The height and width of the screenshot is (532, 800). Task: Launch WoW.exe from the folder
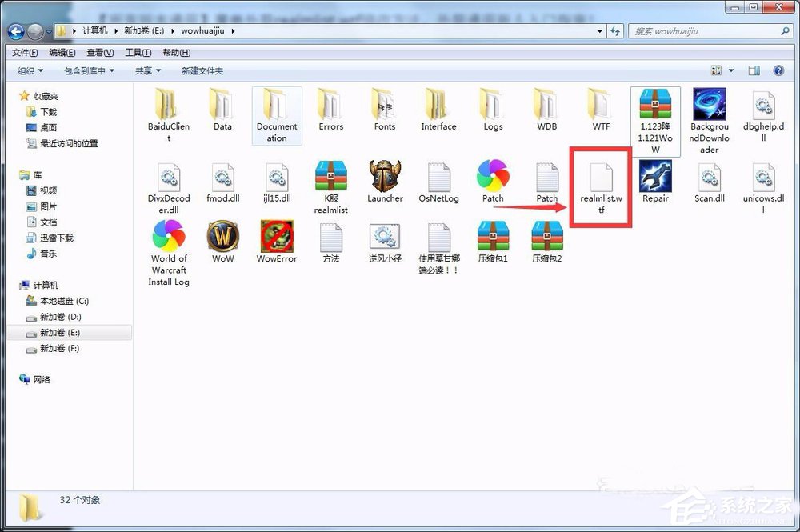(x=222, y=238)
